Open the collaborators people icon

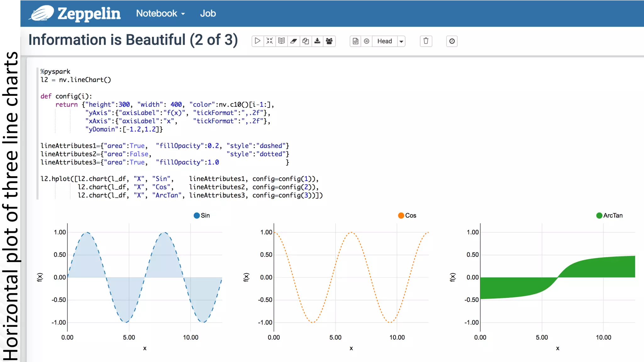[329, 41]
